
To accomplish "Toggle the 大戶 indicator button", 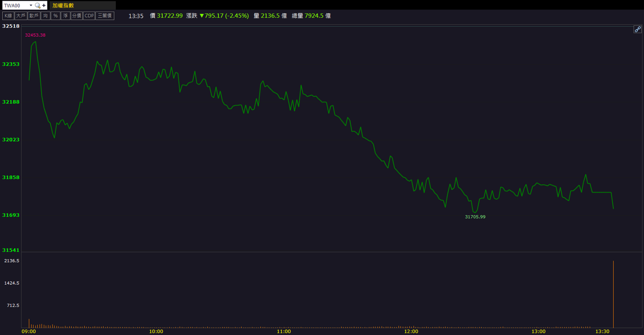I will pyautogui.click(x=20, y=16).
